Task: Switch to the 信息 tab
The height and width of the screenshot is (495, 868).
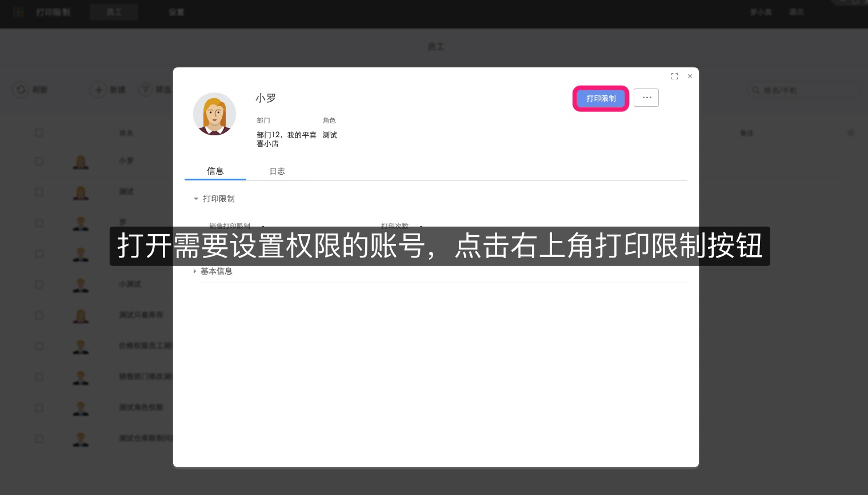Action: (215, 171)
